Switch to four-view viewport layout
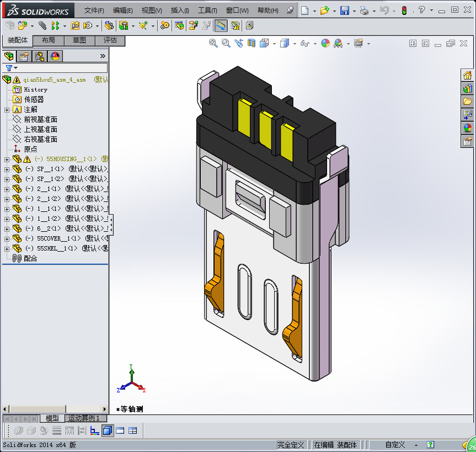Screen dimensions: 476x452 pos(133,430)
